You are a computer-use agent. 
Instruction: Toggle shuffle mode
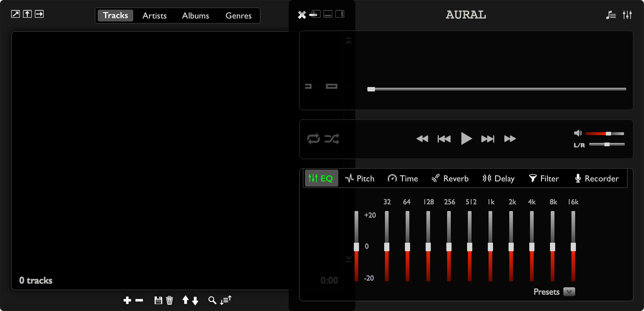pyautogui.click(x=332, y=139)
